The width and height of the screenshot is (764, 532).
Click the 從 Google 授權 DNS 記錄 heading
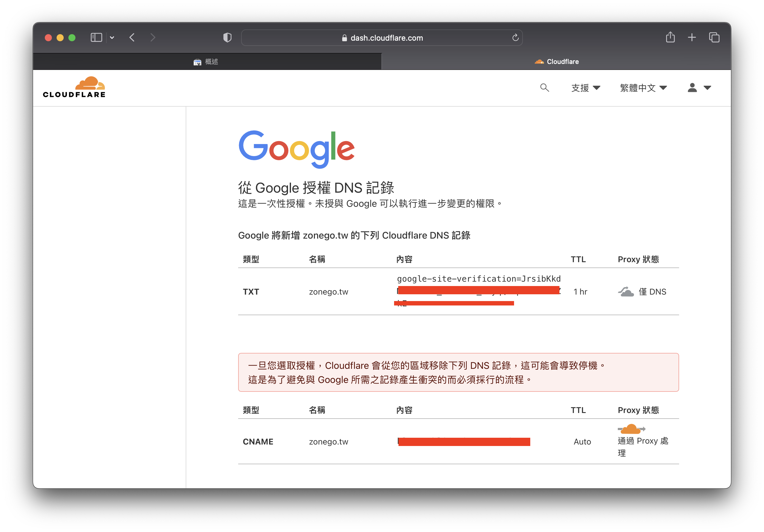[x=316, y=188]
